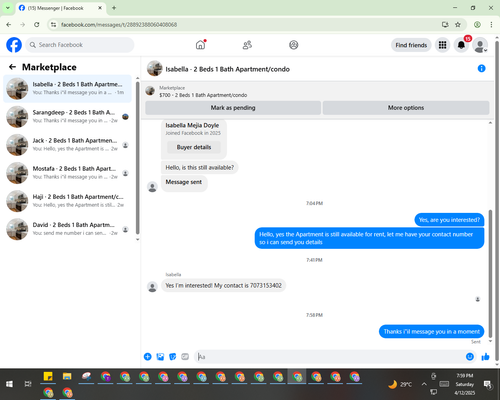Open the notifications bell
The height and width of the screenshot is (400, 500).
coord(461,45)
